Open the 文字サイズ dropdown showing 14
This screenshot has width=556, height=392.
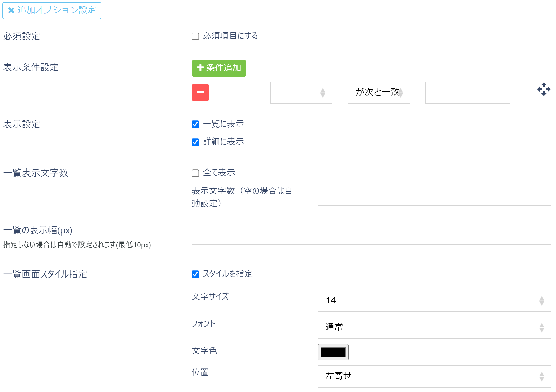(434, 301)
